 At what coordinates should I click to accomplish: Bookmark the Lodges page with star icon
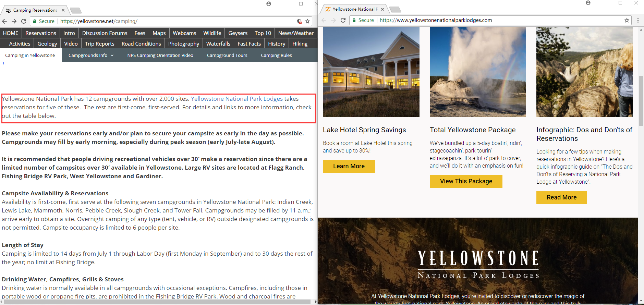[x=627, y=20]
